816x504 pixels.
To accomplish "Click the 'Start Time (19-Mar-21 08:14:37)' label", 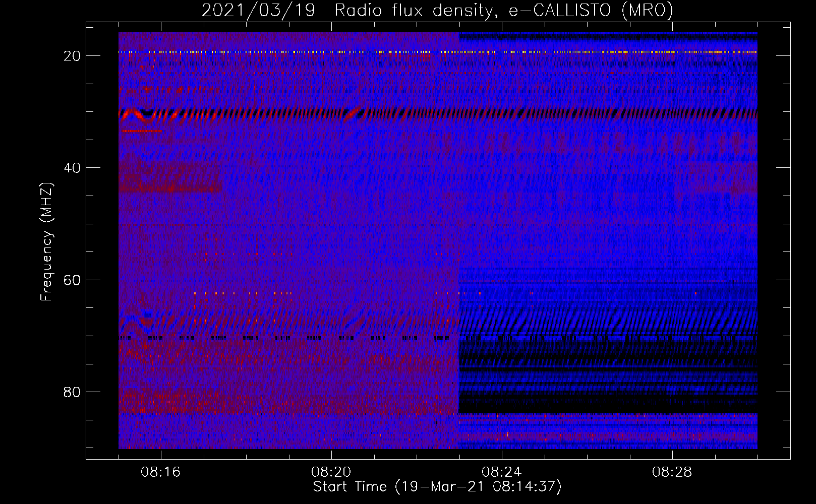I will coord(437,487).
